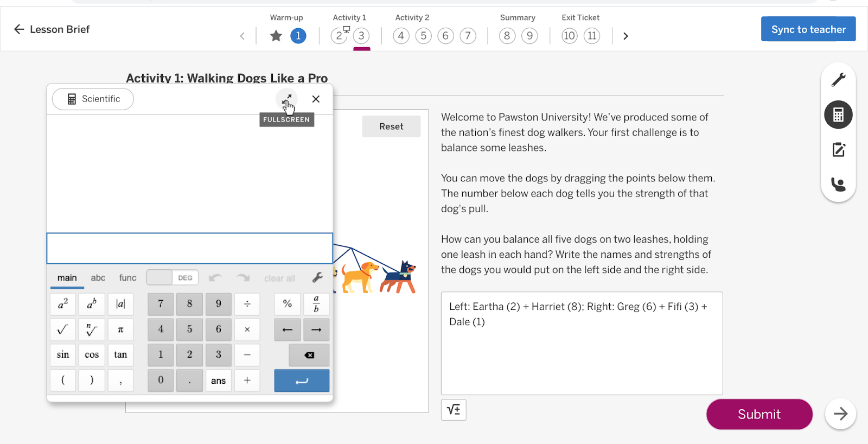Switch to the main keypad tab
Viewport: 868px width, 444px height.
[x=67, y=278]
